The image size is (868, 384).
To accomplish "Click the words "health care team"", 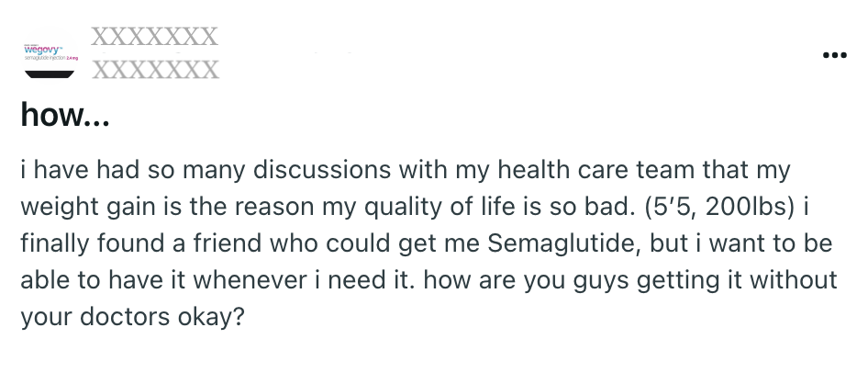I will tap(596, 170).
